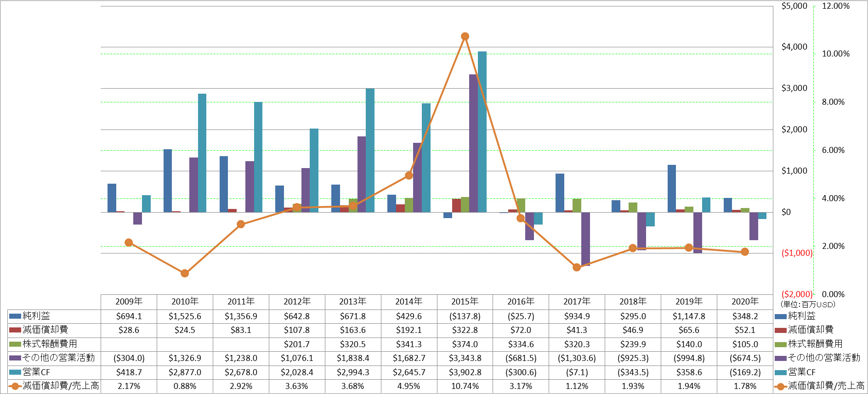This screenshot has height=394, width=868.
Task: Click the red ($2,000) axis label
Action: coord(797,294)
